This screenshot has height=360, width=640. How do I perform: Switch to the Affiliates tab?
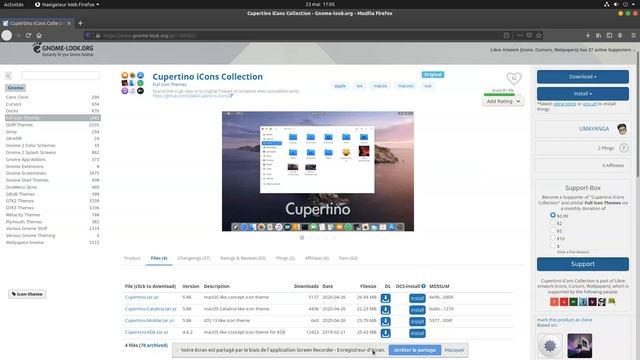pyautogui.click(x=317, y=258)
